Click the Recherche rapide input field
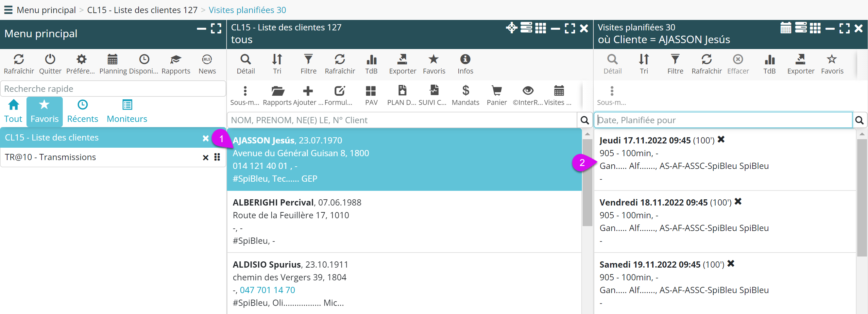Image resolution: width=868 pixels, height=314 pixels. pos(113,89)
